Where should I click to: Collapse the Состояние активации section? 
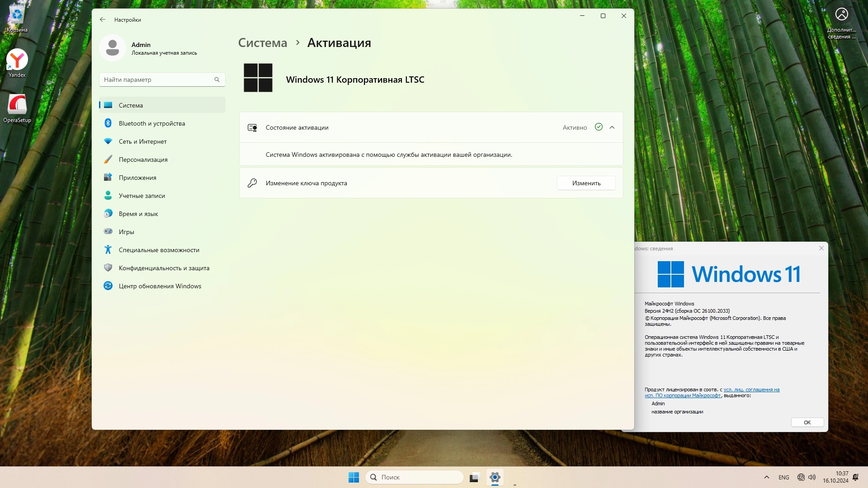(x=612, y=127)
